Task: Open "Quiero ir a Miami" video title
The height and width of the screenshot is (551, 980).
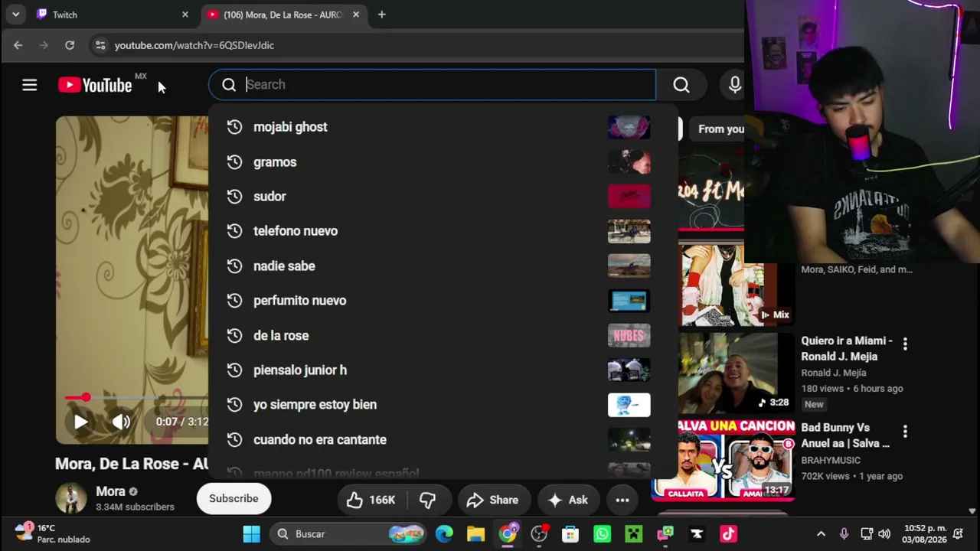Action: pos(847,348)
